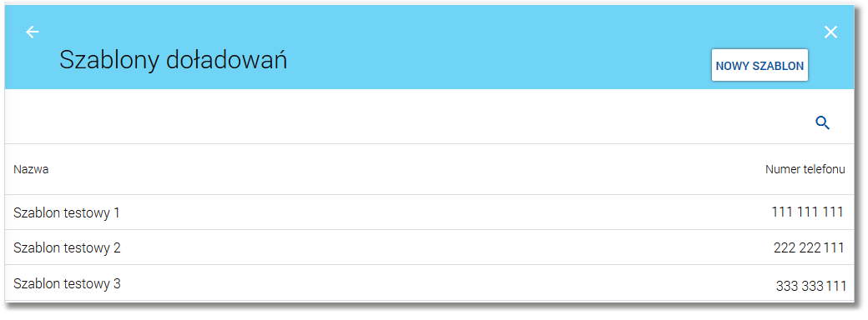The width and height of the screenshot is (868, 320).
Task: Select phone number 333 333 111
Action: (x=811, y=287)
